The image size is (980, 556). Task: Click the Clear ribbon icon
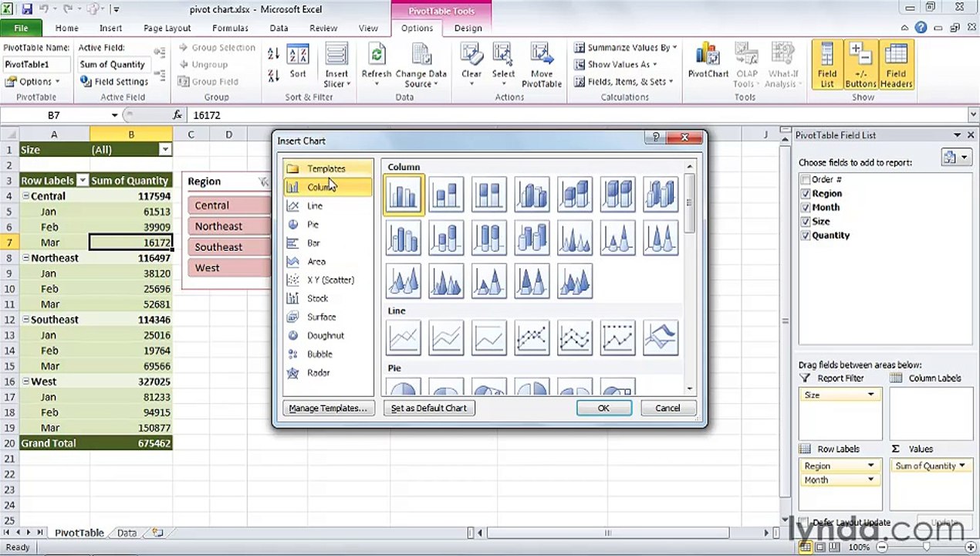pyautogui.click(x=471, y=65)
